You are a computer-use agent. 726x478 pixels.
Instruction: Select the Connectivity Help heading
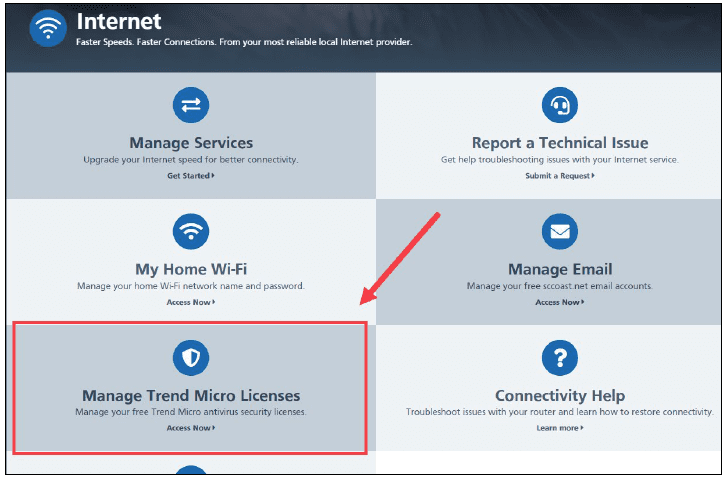tap(560, 396)
